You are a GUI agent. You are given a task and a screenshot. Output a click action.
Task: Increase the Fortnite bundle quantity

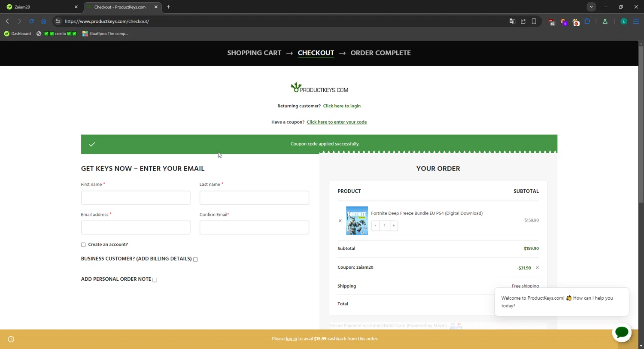coord(394,225)
